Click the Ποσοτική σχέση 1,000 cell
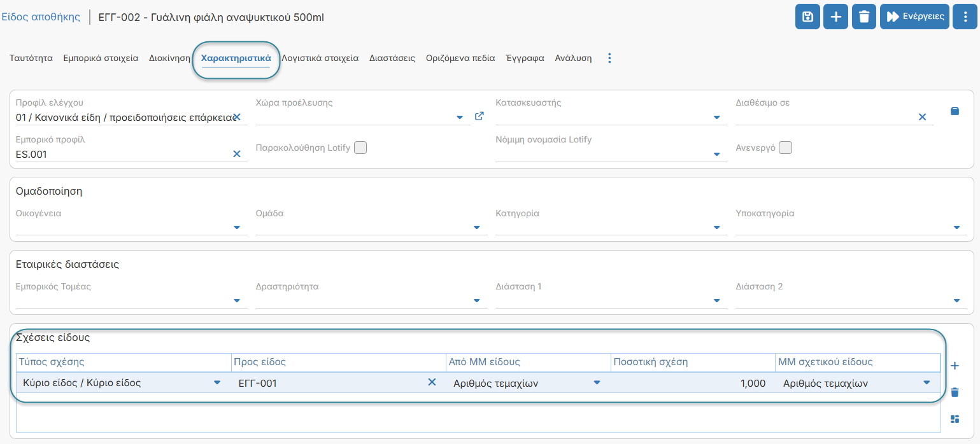The image size is (980, 444). click(693, 383)
